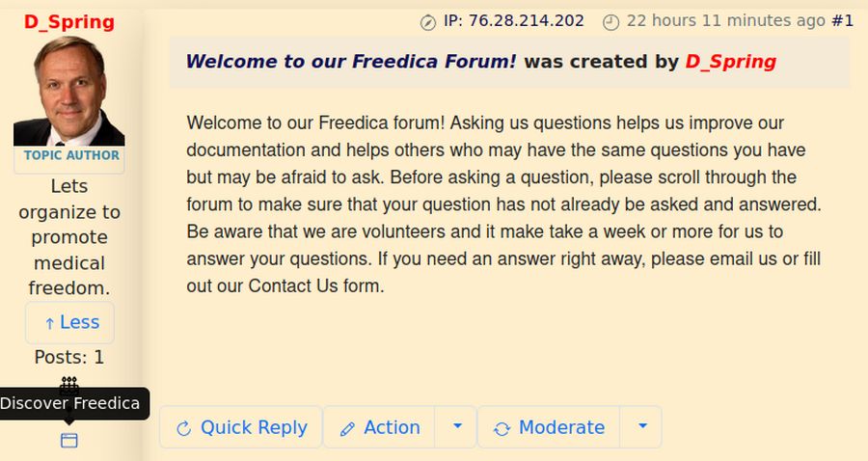View the D_Spring avatar photo

(x=69, y=91)
